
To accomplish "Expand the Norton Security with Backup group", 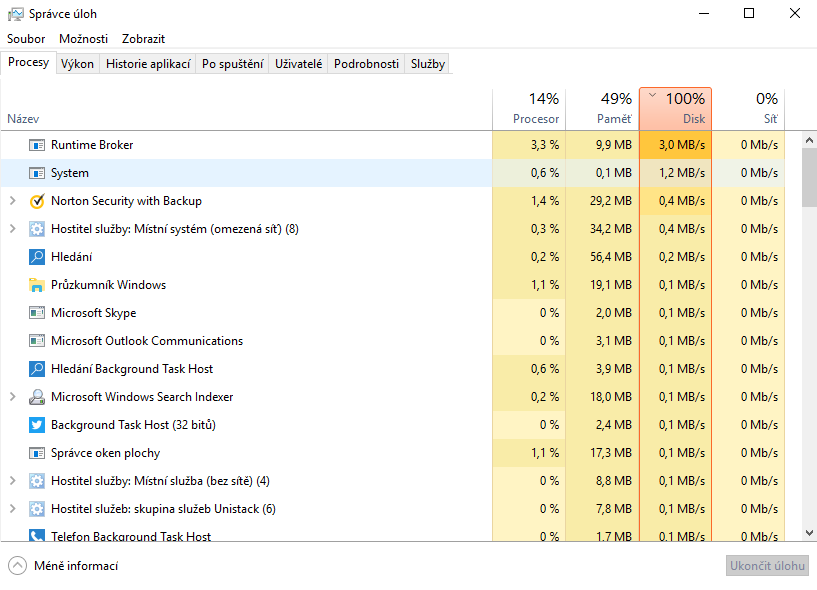I will [x=13, y=201].
